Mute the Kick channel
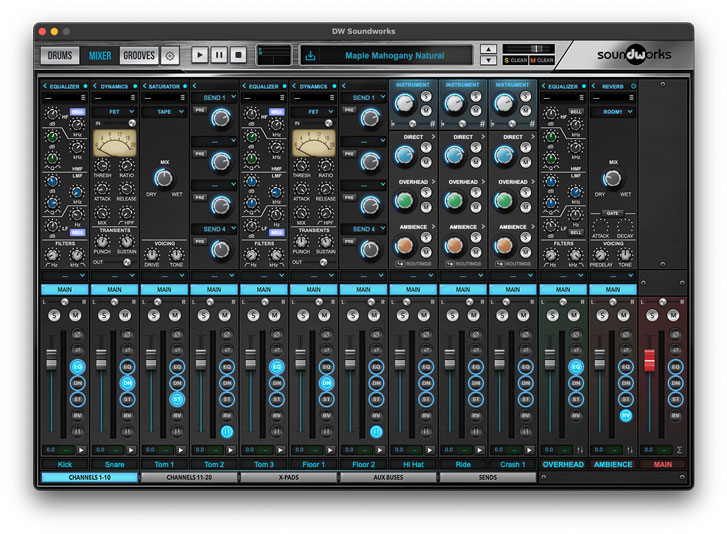Image resolution: width=727 pixels, height=534 pixels. click(75, 316)
